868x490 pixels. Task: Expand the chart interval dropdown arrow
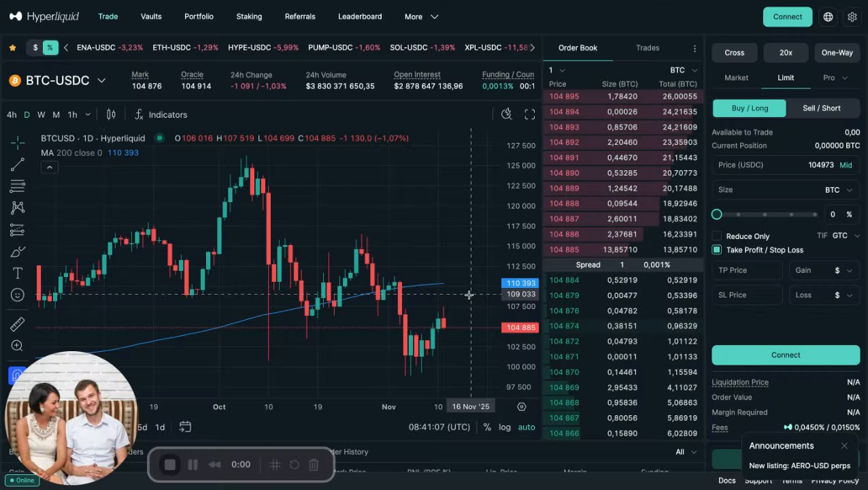88,114
